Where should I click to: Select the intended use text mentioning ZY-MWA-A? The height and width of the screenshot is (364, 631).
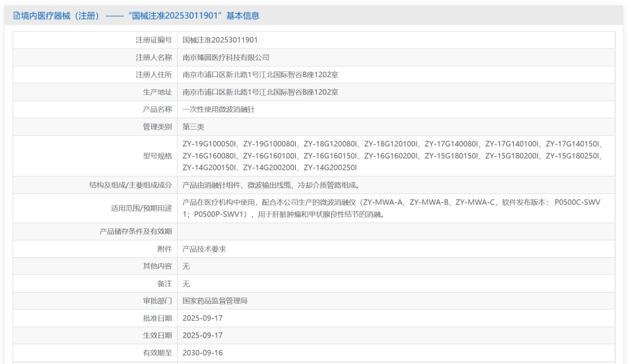point(391,208)
